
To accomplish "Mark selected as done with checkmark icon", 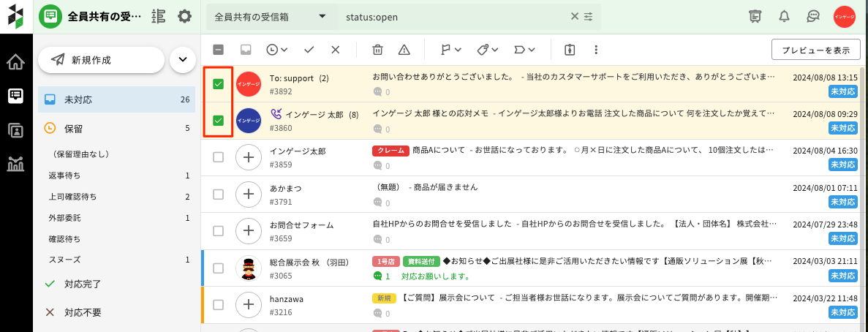I will [309, 50].
